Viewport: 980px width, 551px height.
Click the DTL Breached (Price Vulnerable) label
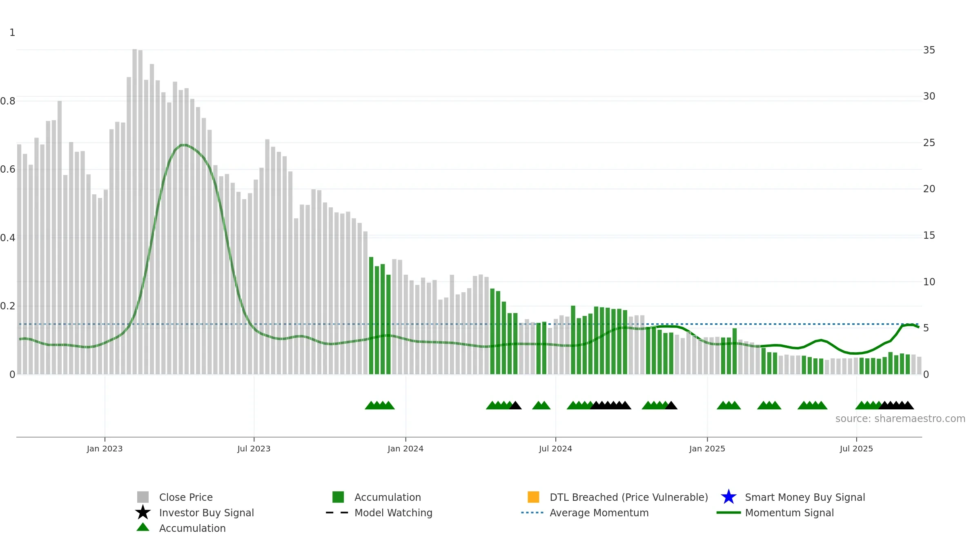tap(629, 497)
